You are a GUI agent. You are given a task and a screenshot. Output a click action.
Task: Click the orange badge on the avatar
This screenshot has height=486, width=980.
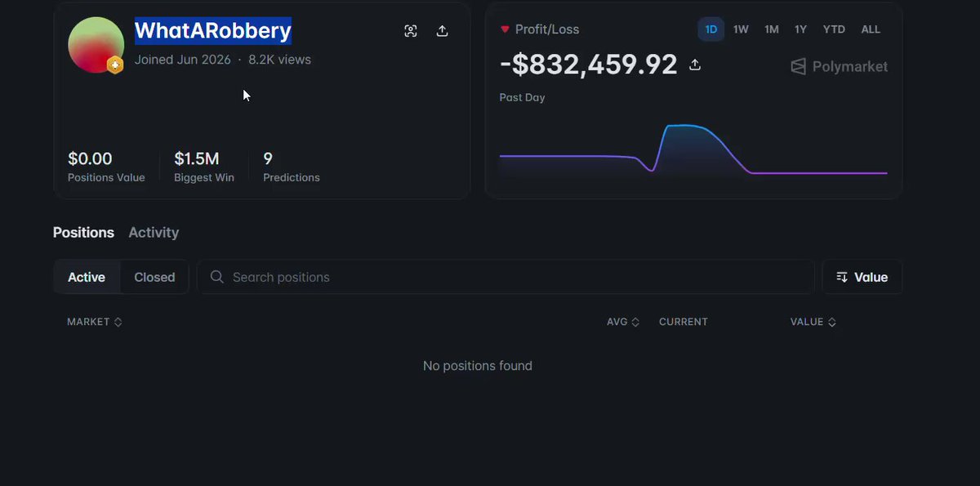click(x=115, y=65)
